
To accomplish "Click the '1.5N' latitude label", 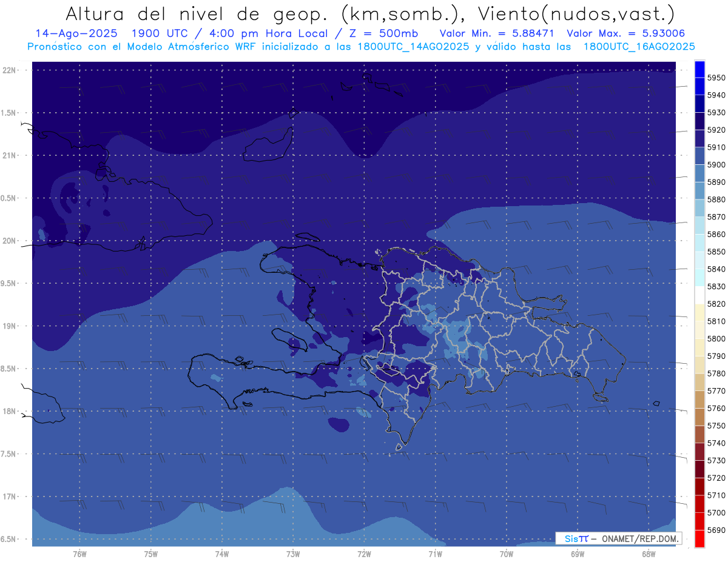I will (8, 113).
